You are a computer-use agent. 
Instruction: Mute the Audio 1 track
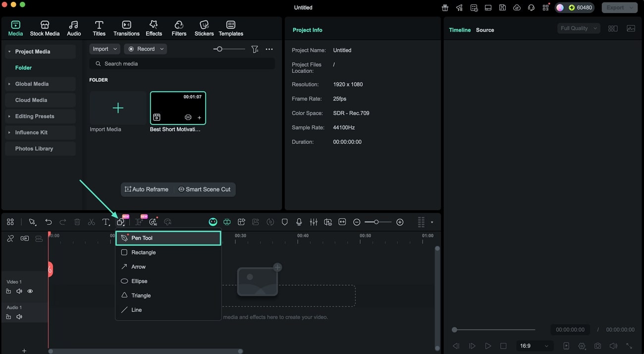coord(19,317)
